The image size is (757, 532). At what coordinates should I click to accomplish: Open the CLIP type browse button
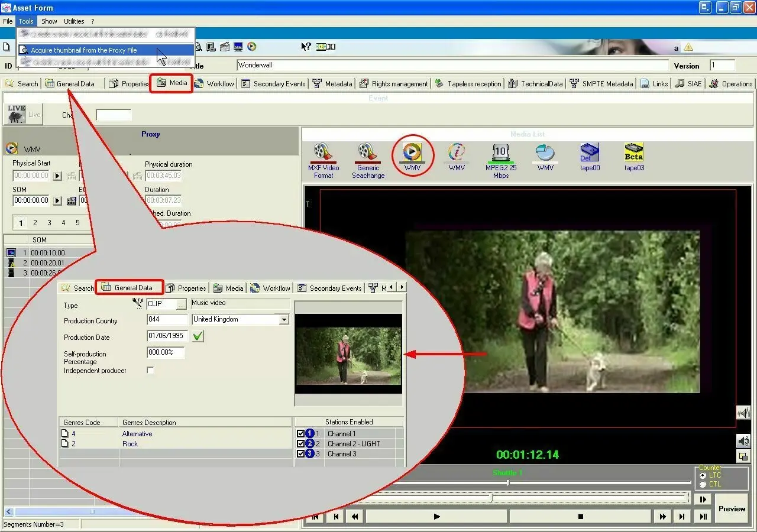point(181,304)
